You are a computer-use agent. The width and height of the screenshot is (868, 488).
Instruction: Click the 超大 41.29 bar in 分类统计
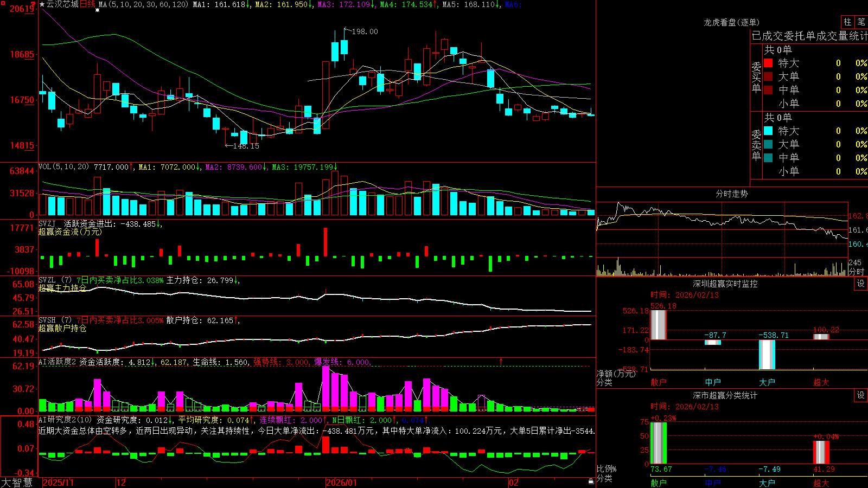tap(821, 452)
